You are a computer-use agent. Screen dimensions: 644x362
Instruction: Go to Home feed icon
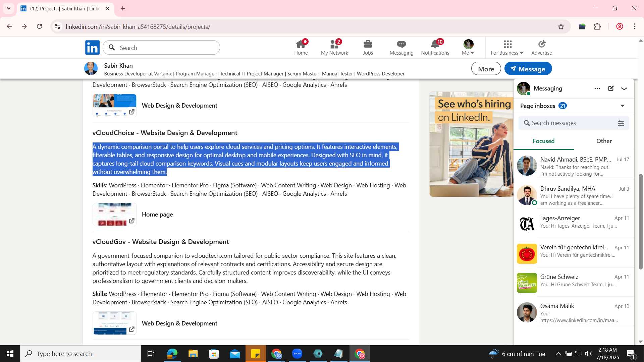(x=301, y=47)
